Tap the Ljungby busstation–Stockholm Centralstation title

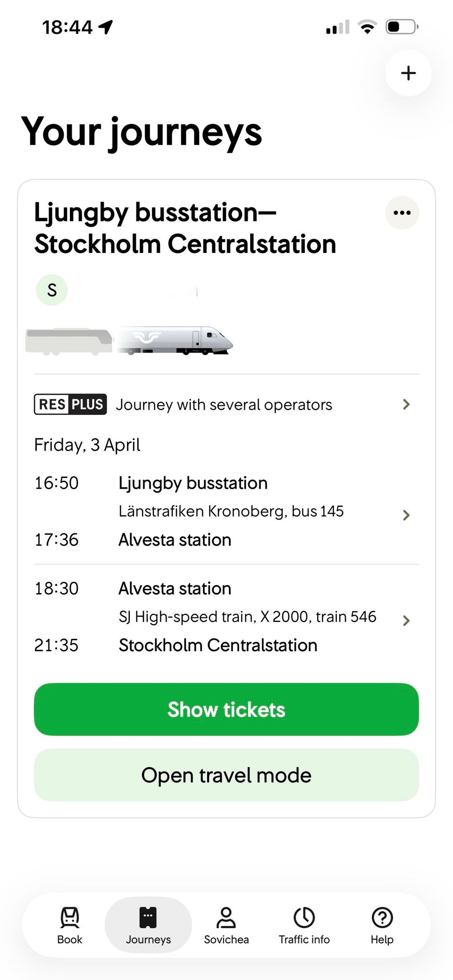185,228
